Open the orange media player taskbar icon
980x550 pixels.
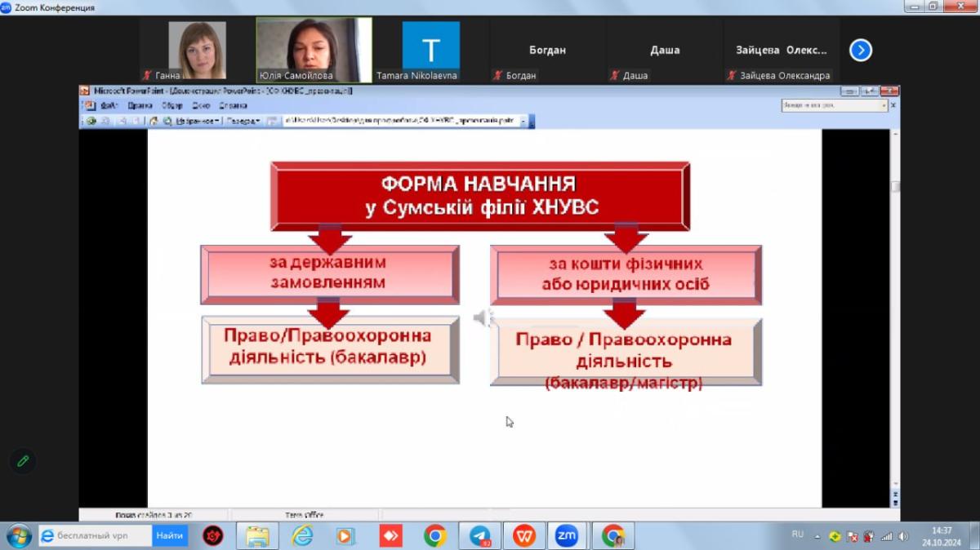[x=346, y=536]
